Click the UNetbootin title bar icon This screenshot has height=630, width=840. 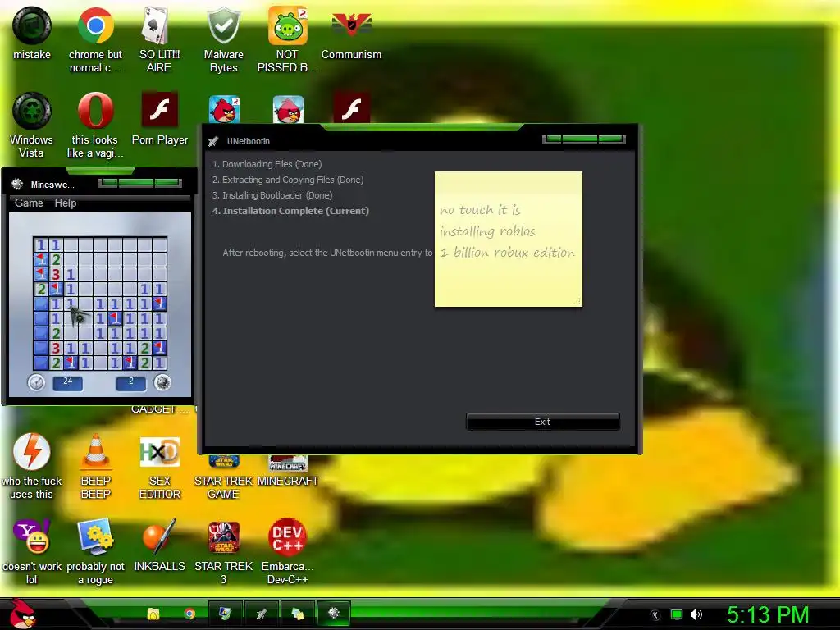213,141
